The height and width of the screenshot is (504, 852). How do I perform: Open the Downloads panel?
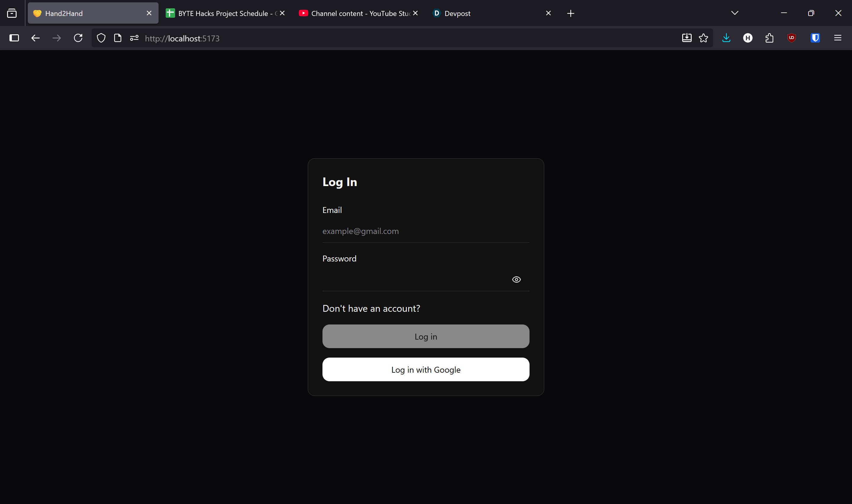tap(726, 38)
